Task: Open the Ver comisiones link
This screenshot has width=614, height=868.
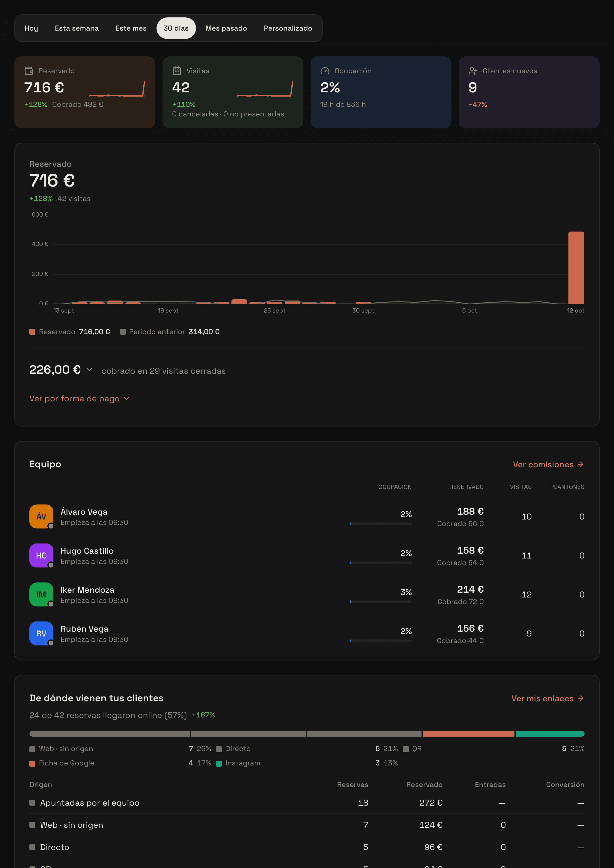Action: point(548,465)
